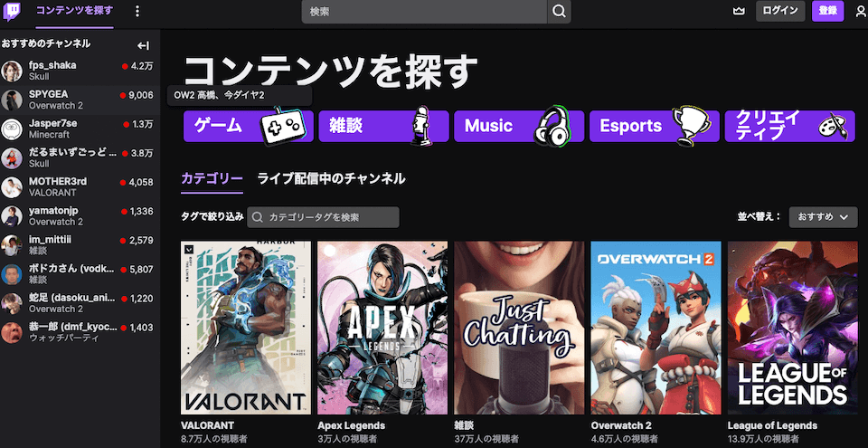Open the Just Chatting cover art
The width and height of the screenshot is (868, 448).
click(519, 328)
